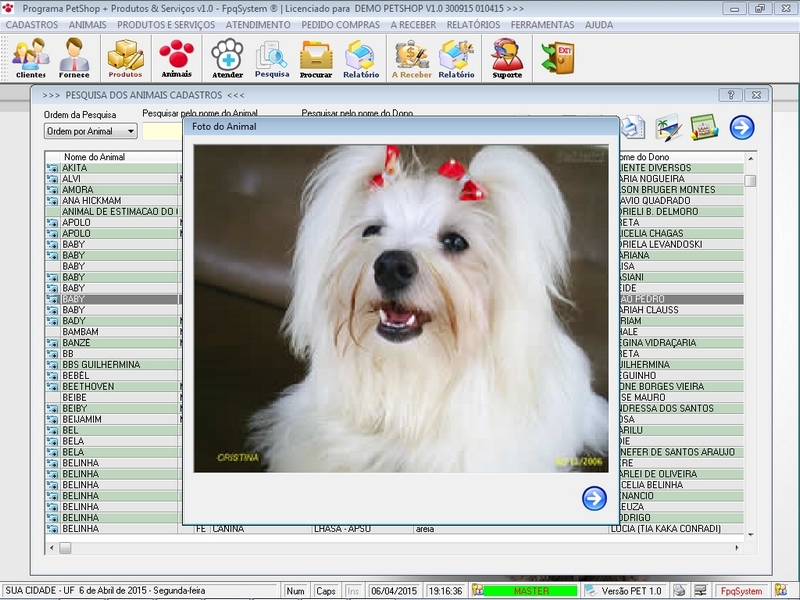
Task: Click the Atender paw icon
Action: tap(227, 58)
